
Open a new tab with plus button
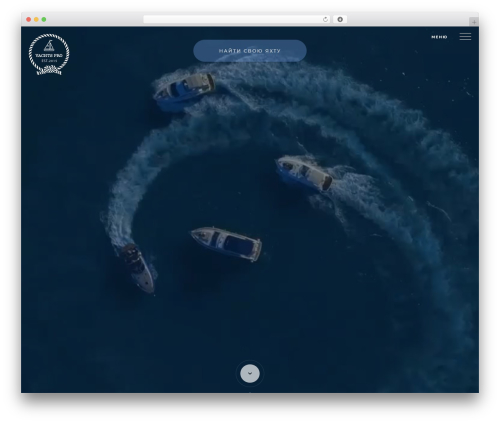click(474, 22)
